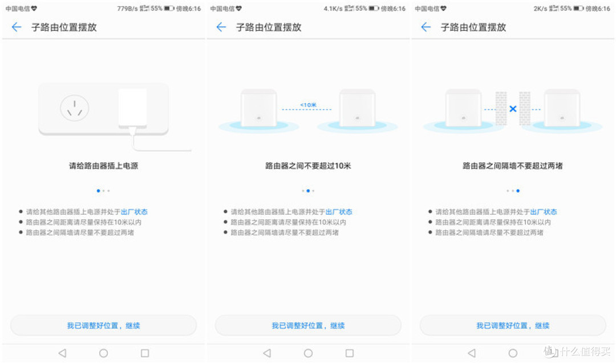This screenshot has height=364, width=616.
Task: Click the battery icon in right screen status bar
Action: coord(578,8)
